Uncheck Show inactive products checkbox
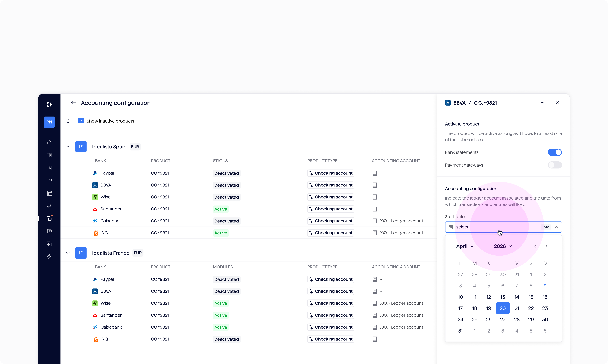 [81, 121]
